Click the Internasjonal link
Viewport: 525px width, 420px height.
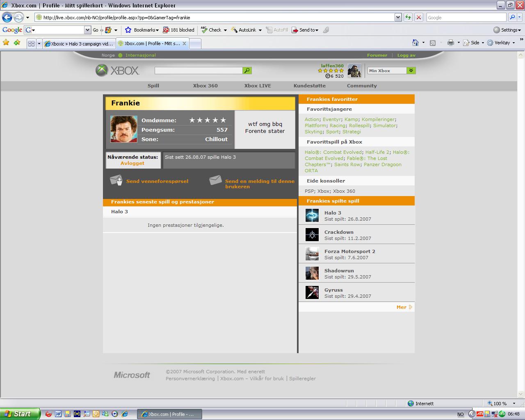(141, 55)
